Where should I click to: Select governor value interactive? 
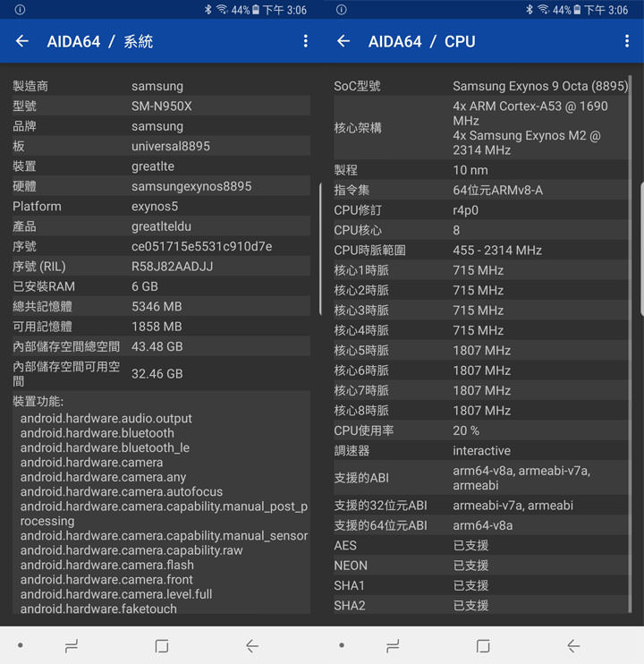pos(481,451)
